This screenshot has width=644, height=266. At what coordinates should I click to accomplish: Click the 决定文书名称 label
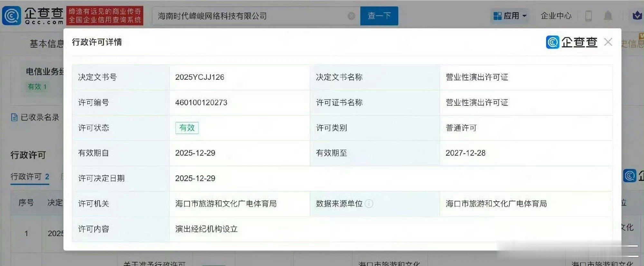click(339, 77)
